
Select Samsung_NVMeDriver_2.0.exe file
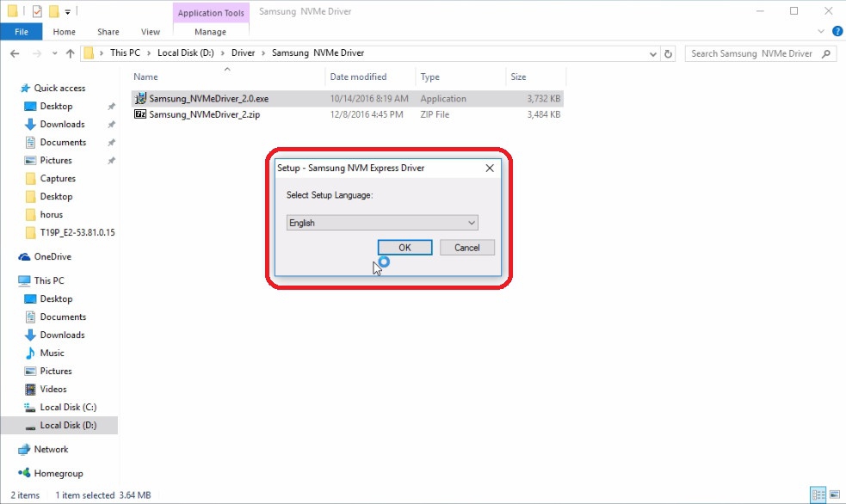pyautogui.click(x=347, y=99)
